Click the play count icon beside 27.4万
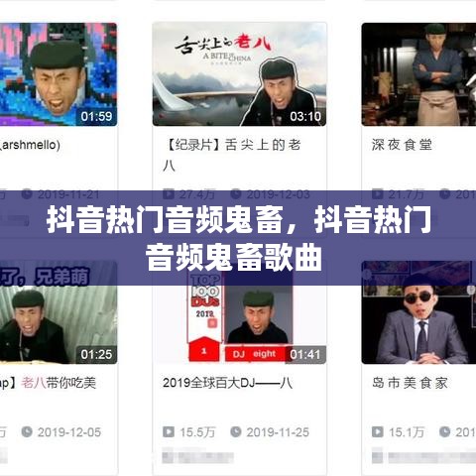The height and width of the screenshot is (476, 476). [169, 193]
